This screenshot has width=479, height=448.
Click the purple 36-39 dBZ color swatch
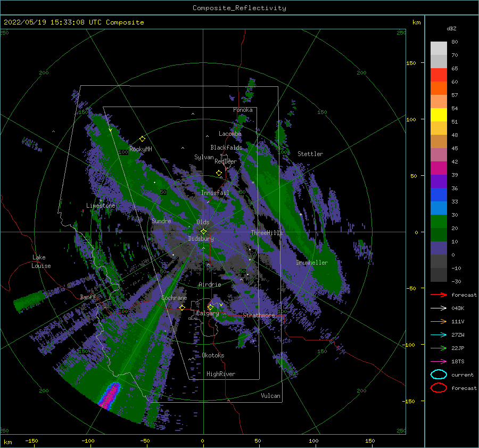pyautogui.click(x=439, y=182)
